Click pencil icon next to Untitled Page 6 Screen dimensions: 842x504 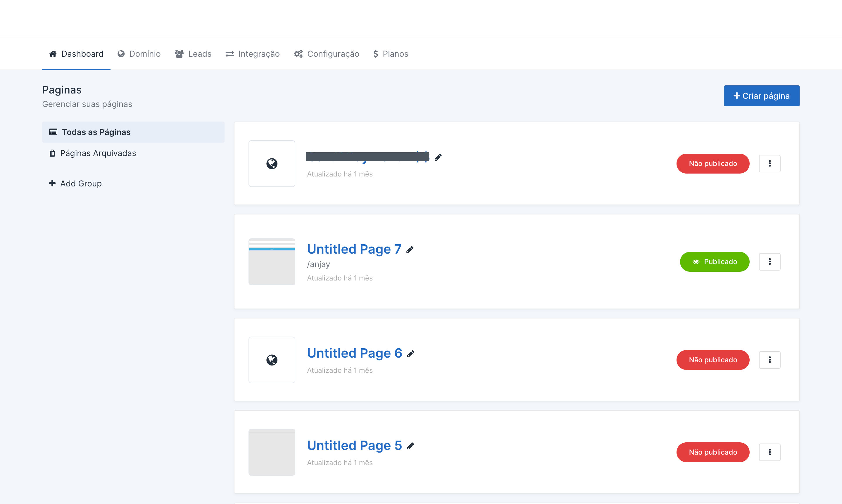point(410,354)
